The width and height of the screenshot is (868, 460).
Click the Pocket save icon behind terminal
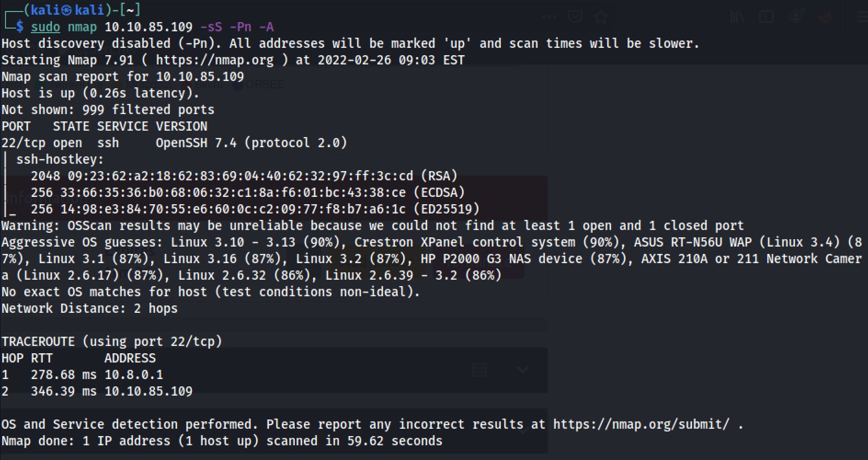pos(575,17)
